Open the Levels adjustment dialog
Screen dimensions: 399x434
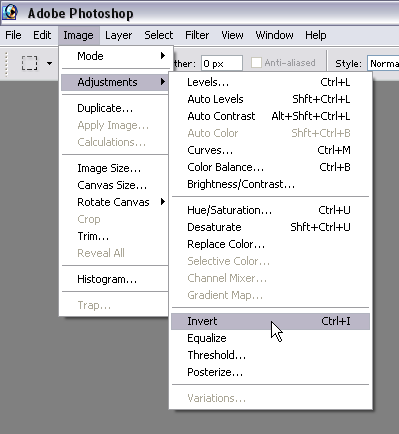[270, 82]
